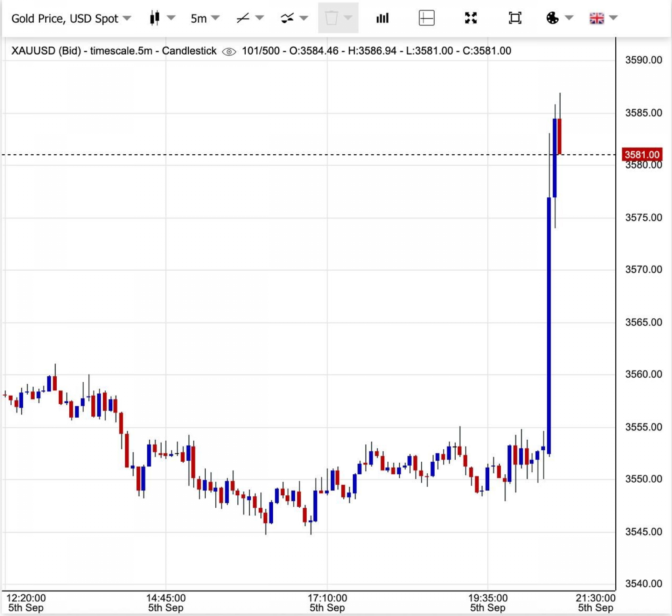Click the indicators studies icon
This screenshot has height=616, width=672.
(287, 18)
